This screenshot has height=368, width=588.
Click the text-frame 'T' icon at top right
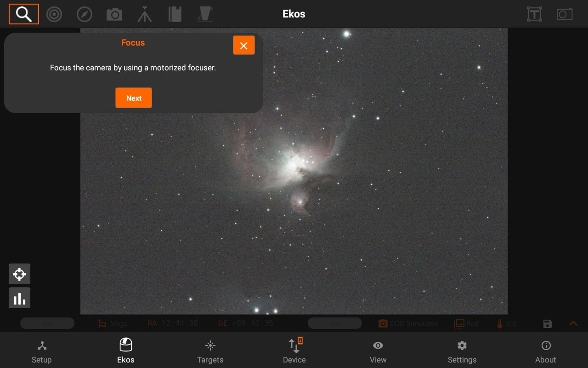[534, 14]
